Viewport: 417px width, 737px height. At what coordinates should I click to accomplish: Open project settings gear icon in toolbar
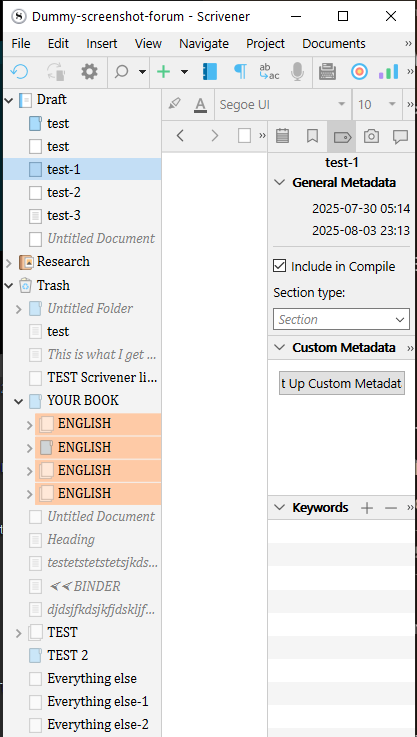click(89, 72)
